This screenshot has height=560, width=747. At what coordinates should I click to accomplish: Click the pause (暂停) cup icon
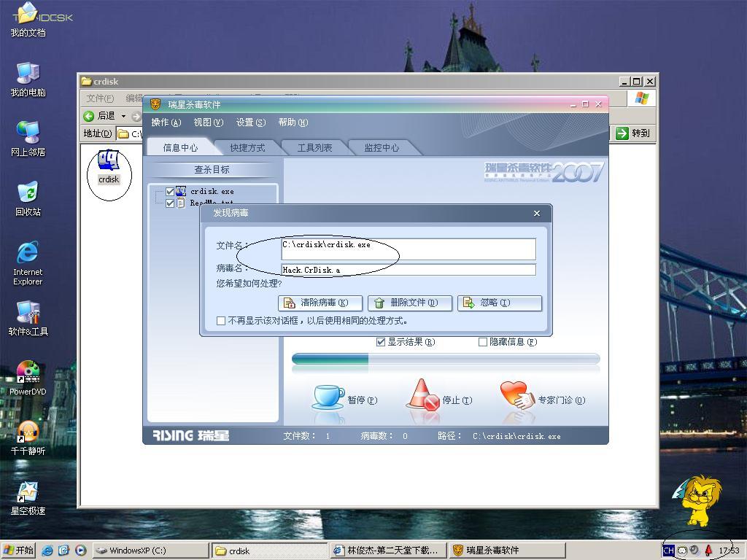pyautogui.click(x=328, y=398)
